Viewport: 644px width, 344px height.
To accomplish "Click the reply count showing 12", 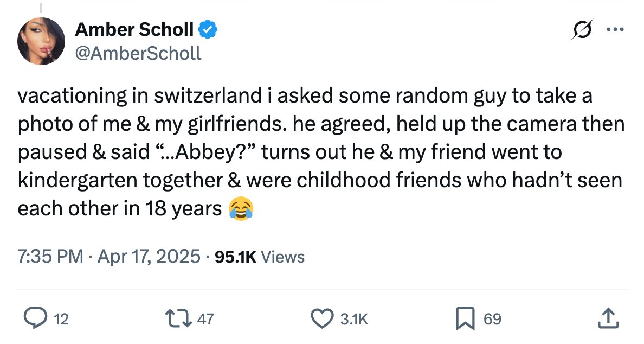I will (x=61, y=319).
